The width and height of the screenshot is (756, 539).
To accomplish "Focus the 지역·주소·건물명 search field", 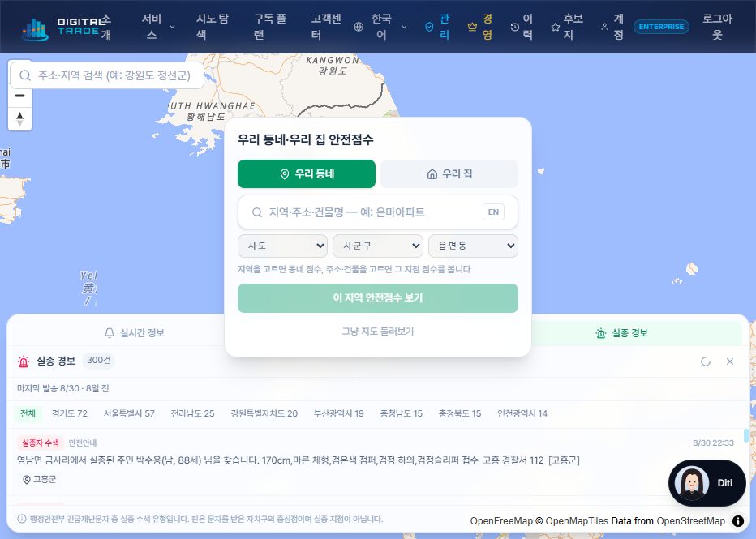I will click(378, 212).
